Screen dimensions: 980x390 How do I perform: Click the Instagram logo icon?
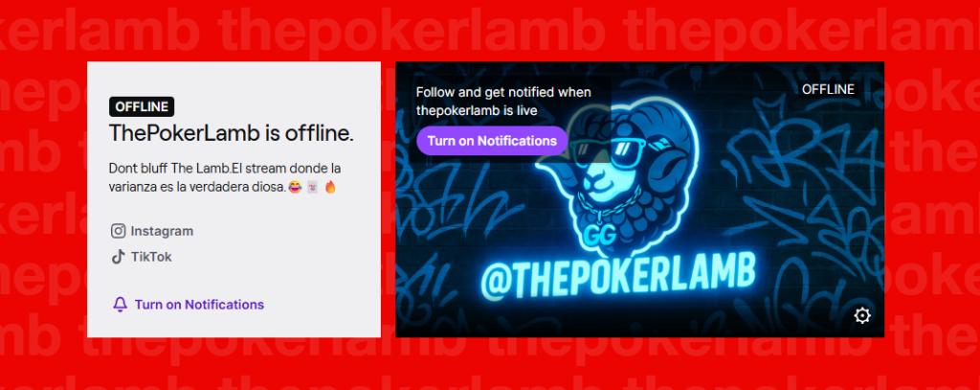click(118, 231)
